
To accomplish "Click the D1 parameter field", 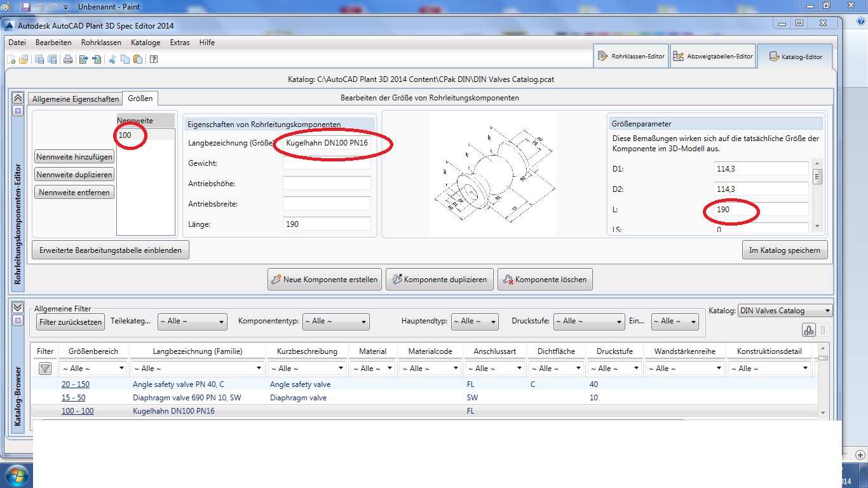I will (x=761, y=169).
